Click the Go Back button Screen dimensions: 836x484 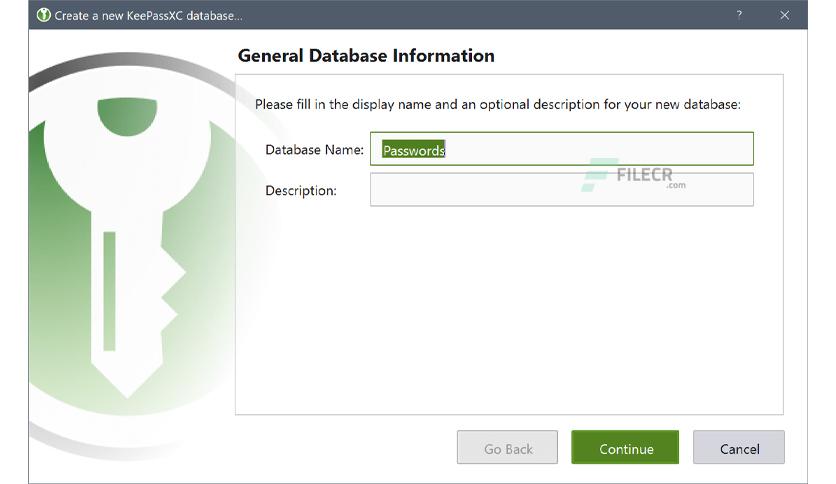coord(507,447)
